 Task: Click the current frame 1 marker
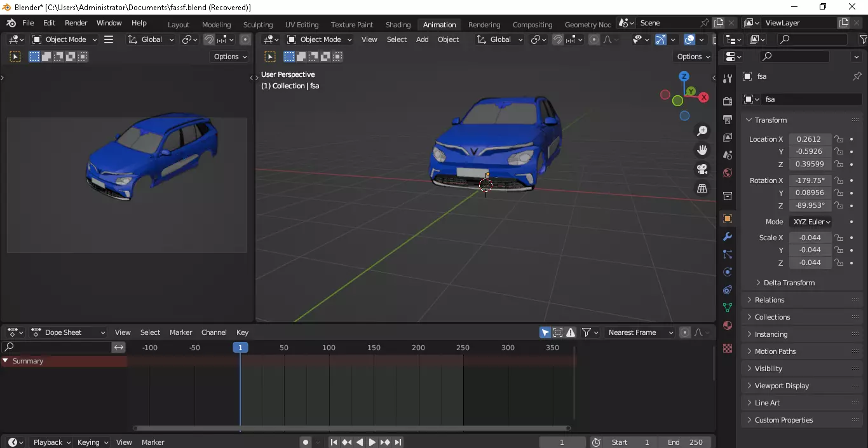pos(240,348)
